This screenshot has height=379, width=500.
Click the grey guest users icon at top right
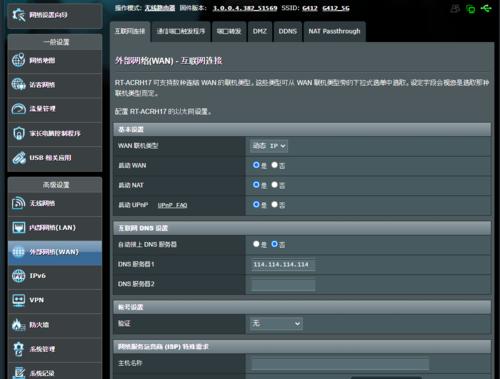tap(455, 9)
